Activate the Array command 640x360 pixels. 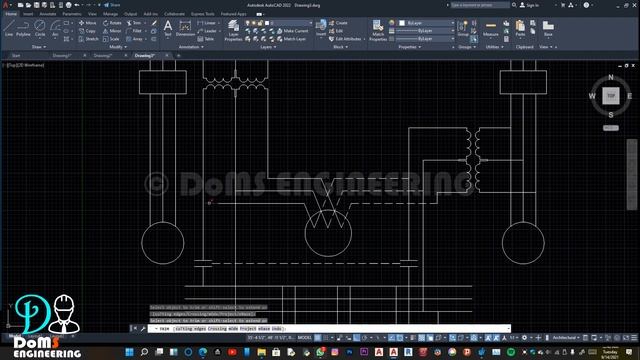(x=135, y=39)
